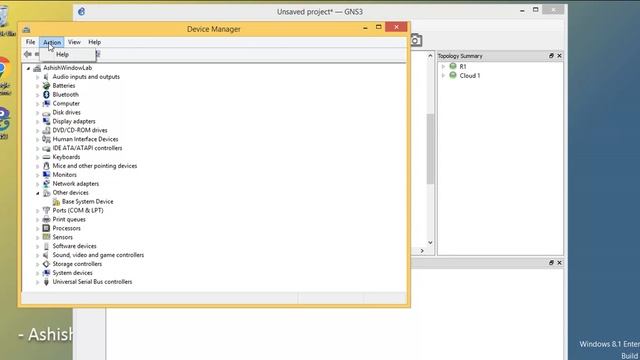Click the Ports (COM & LPT) icon
Screen dimensions: 640x360
tap(46, 211)
